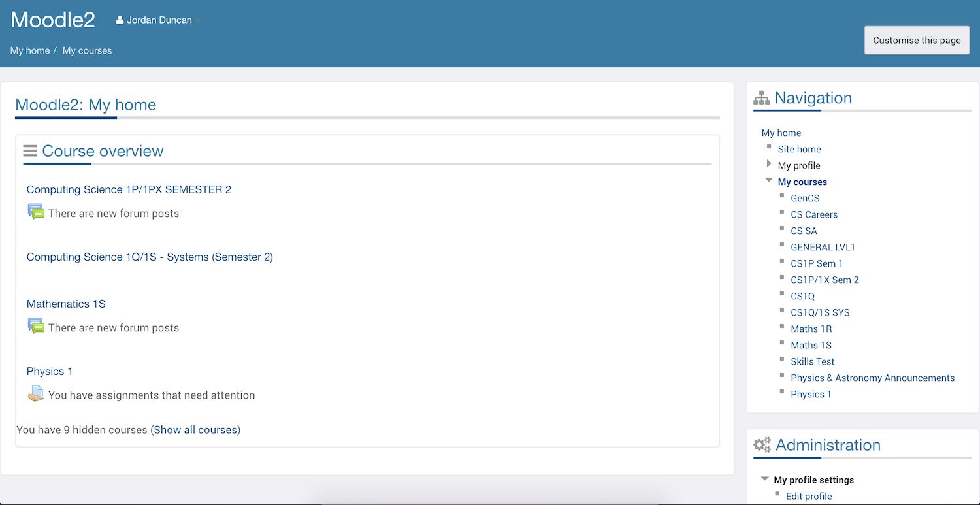The image size is (980, 505).
Task: Click the Course overview list icon
Action: (30, 151)
